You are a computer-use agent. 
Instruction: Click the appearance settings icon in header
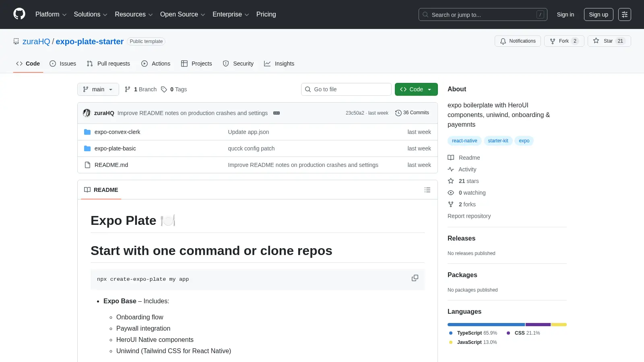(625, 14)
